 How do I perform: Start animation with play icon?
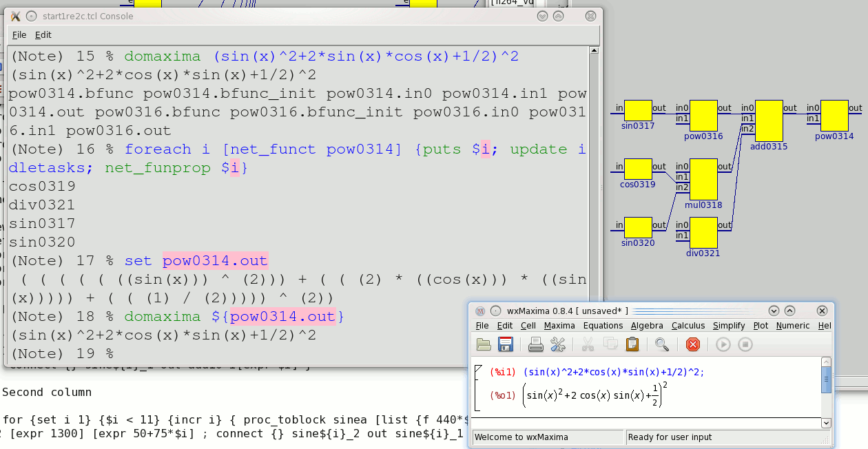723,344
